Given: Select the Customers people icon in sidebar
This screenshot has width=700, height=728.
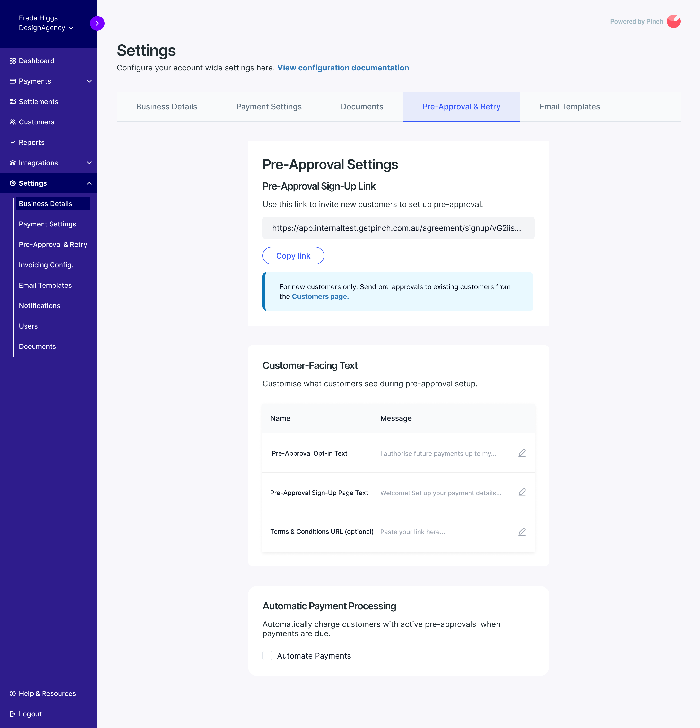Looking at the screenshot, I should (x=12, y=122).
